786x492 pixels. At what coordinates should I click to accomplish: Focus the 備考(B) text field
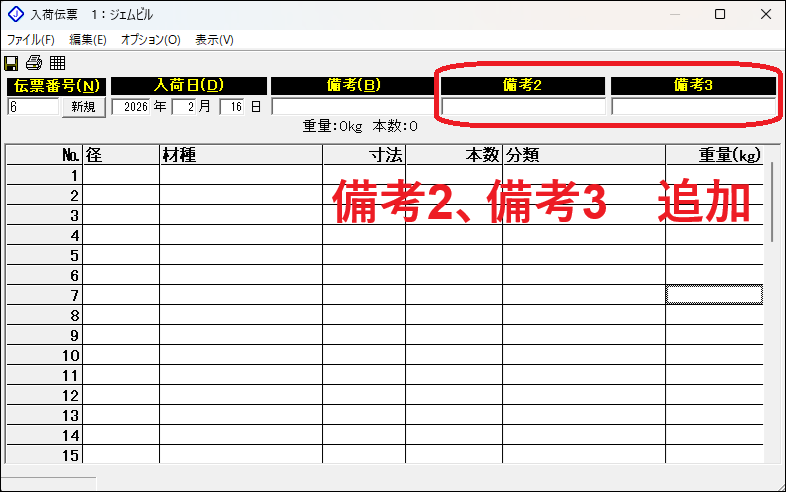click(x=353, y=106)
